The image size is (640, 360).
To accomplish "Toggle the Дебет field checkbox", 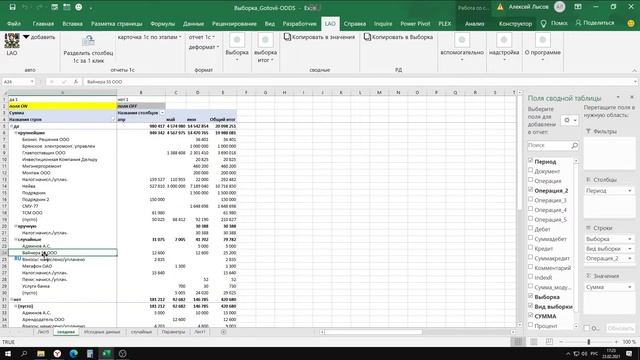I will coord(530,229).
